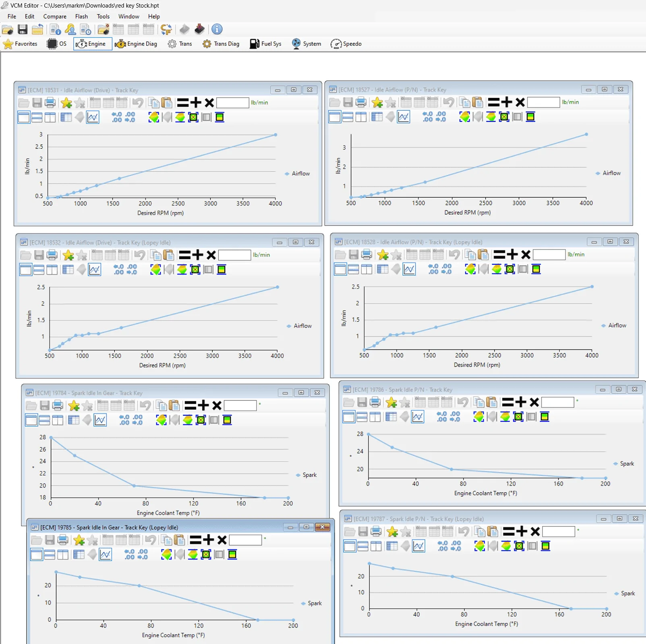The width and height of the screenshot is (646, 644).
Task: Click value input field in 19787 window
Action: (x=559, y=532)
